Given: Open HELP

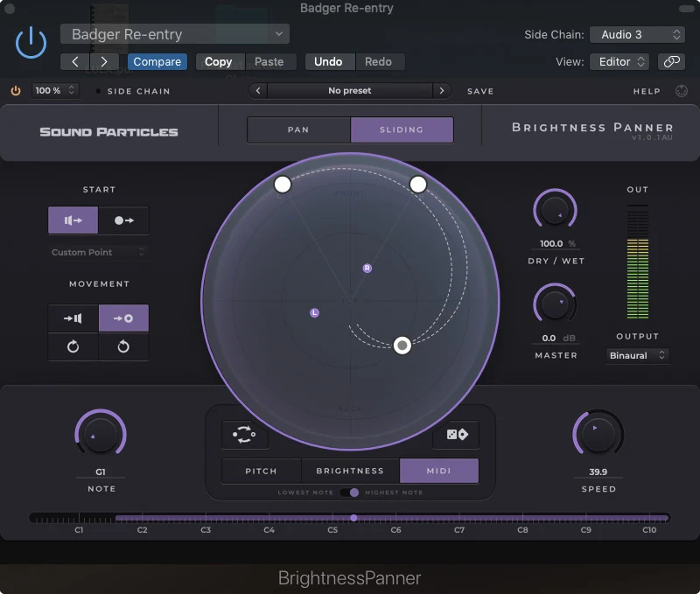Looking at the screenshot, I should tap(647, 91).
